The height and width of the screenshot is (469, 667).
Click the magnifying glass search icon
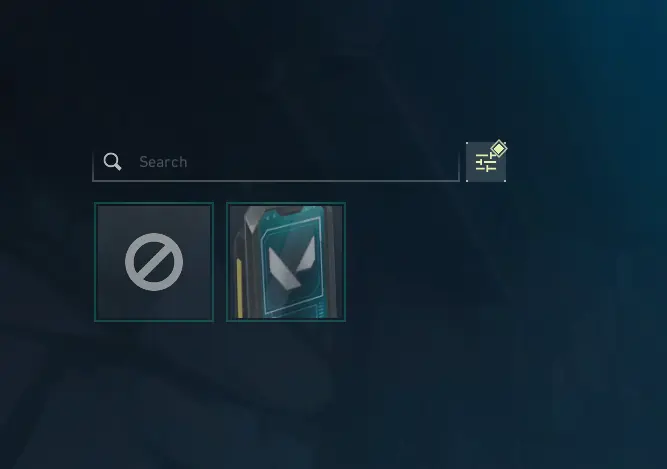112,162
